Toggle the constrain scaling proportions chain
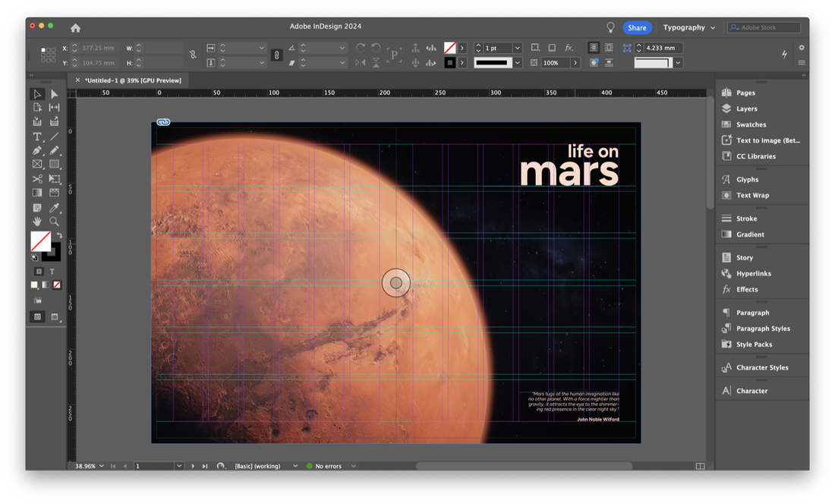835x504 pixels. coord(276,55)
